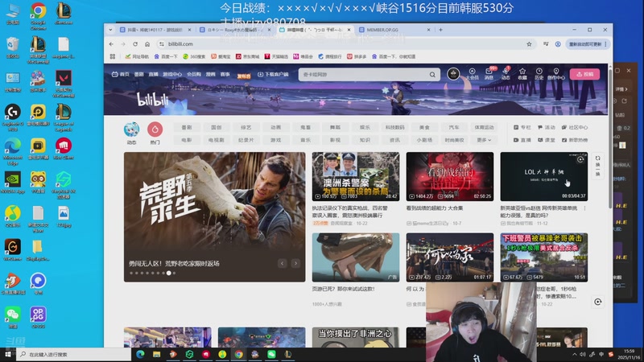Switch to the first 抖音 browser tab
This screenshot has height=362, width=644.
pyautogui.click(x=155, y=30)
